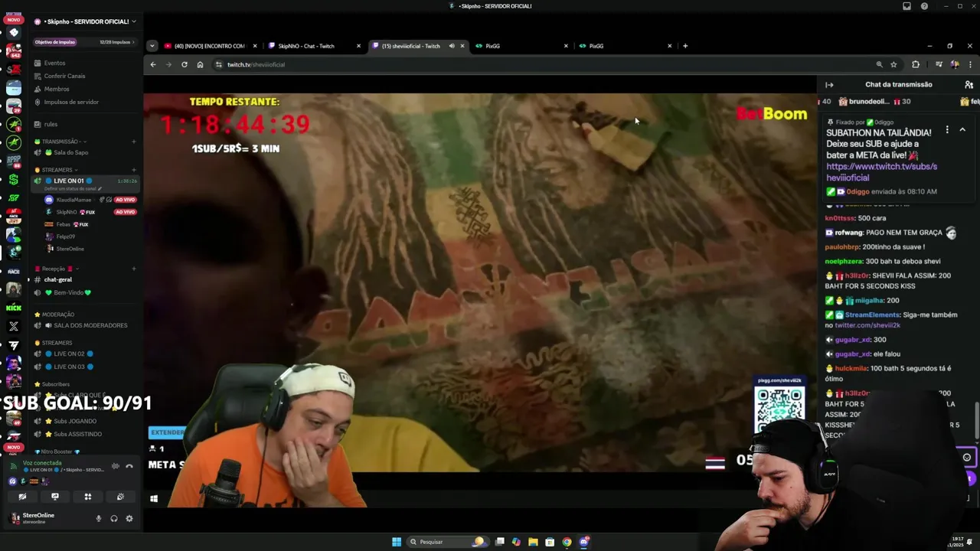Collapse the Twitch chat panel
This screenshot has width=980, height=551.
(829, 85)
